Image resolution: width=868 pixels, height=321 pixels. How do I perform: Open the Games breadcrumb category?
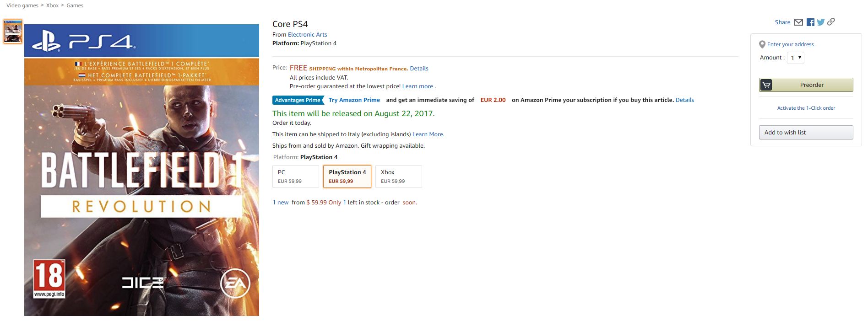pos(75,5)
